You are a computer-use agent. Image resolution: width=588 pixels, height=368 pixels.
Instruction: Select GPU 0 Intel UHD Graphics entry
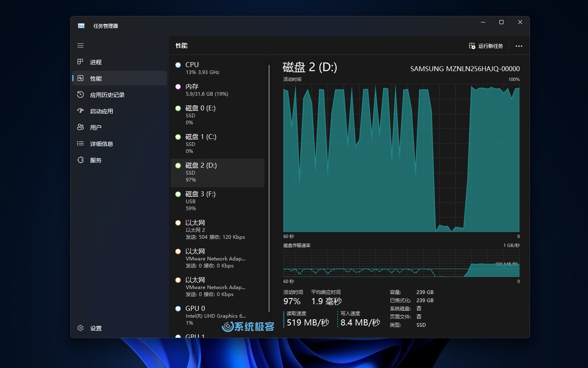pyautogui.click(x=217, y=316)
